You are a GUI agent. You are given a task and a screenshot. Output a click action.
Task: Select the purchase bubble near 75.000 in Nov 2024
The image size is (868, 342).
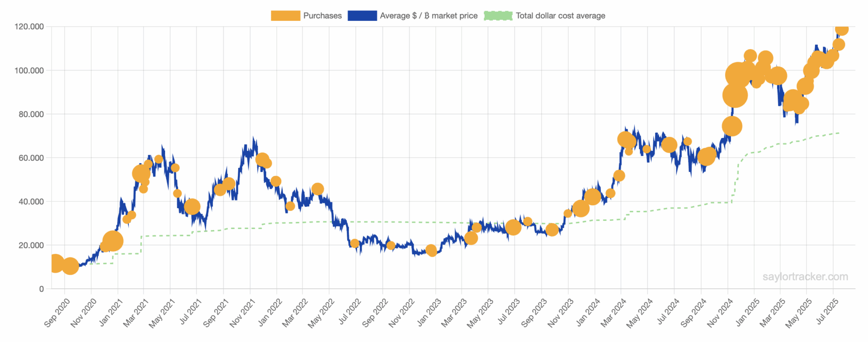coord(732,126)
